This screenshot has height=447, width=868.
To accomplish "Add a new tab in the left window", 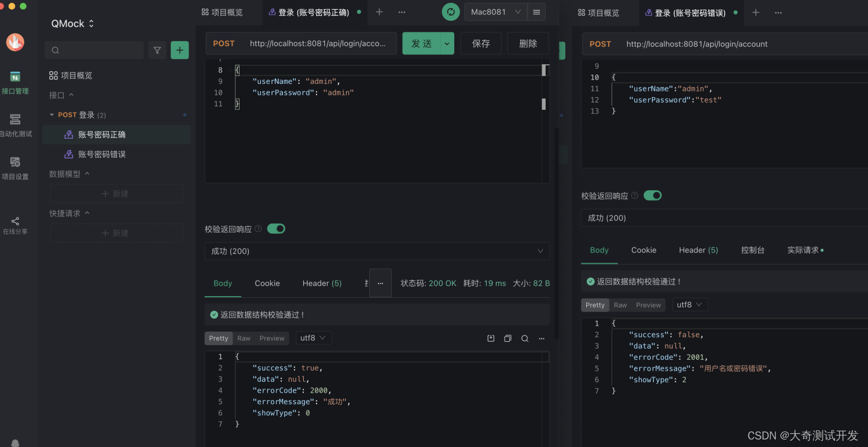I will [x=379, y=12].
